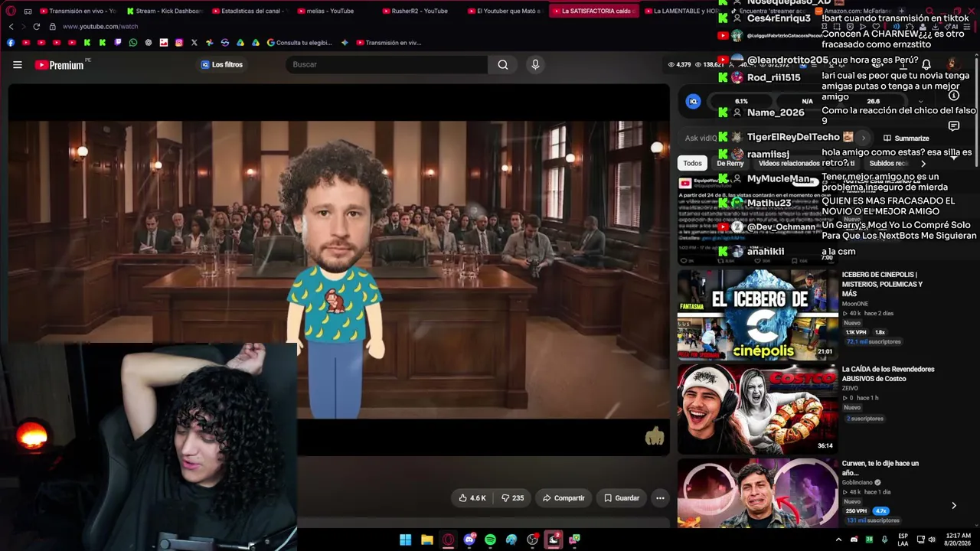Viewport: 980px width, 551px height.
Task: Click into the YouTube 'Buscar' search field
Action: coord(387,64)
